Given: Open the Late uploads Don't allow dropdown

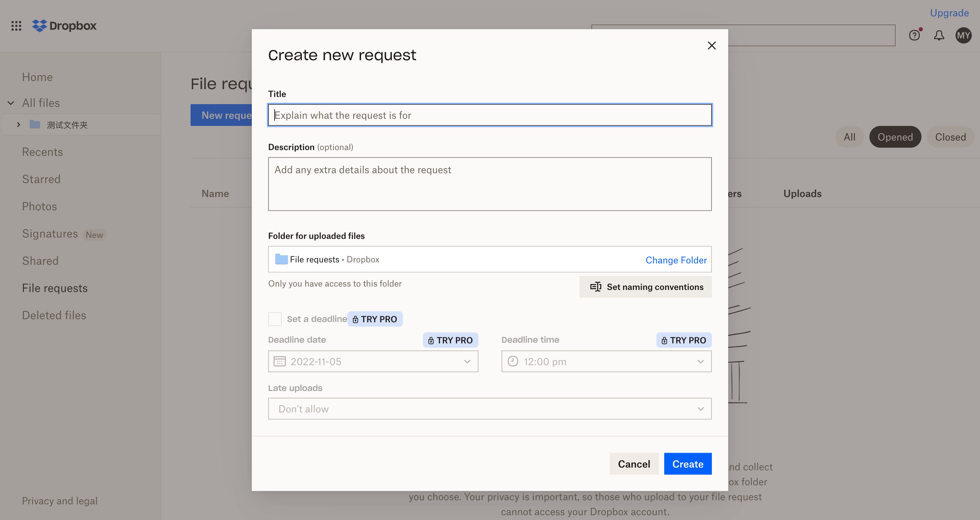Looking at the screenshot, I should click(x=490, y=409).
